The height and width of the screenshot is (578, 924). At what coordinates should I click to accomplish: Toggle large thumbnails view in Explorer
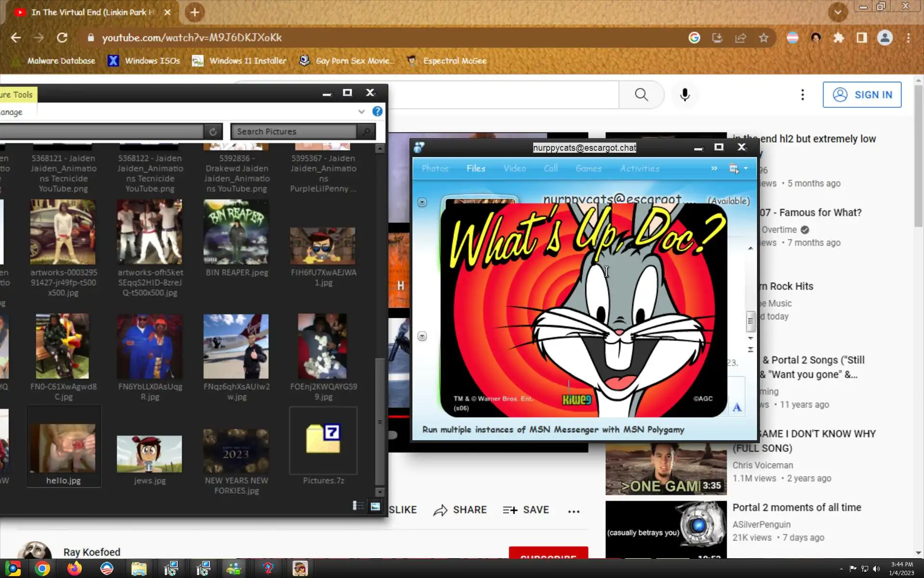(375, 506)
